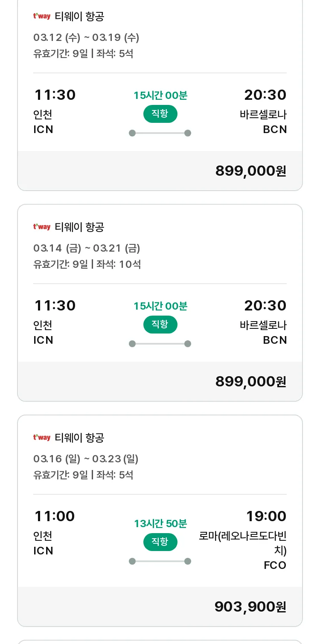Open the 03.14 (금) ~ 03.21 (금) date range
Viewport: 320px width, 644px height.
(87, 248)
